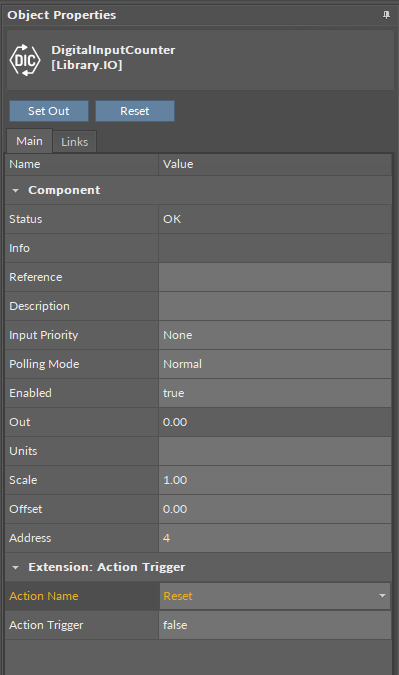Viewport: 399px width, 675px height.
Task: Click the Reset button
Action: pos(135,111)
